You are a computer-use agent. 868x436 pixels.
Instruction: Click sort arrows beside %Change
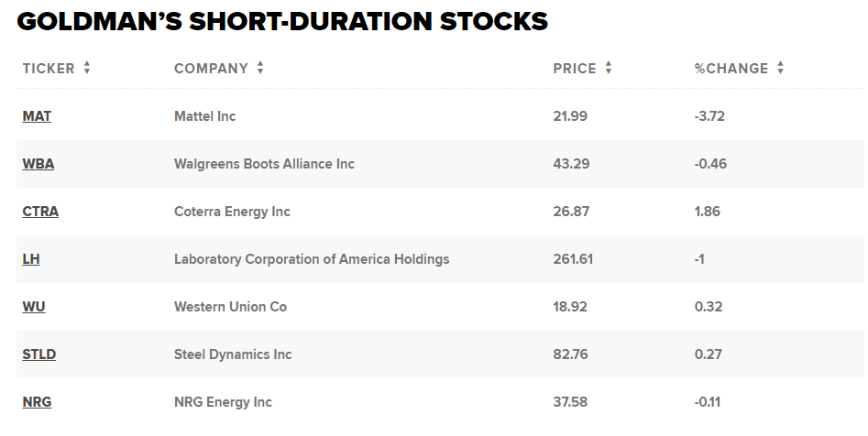tap(780, 68)
